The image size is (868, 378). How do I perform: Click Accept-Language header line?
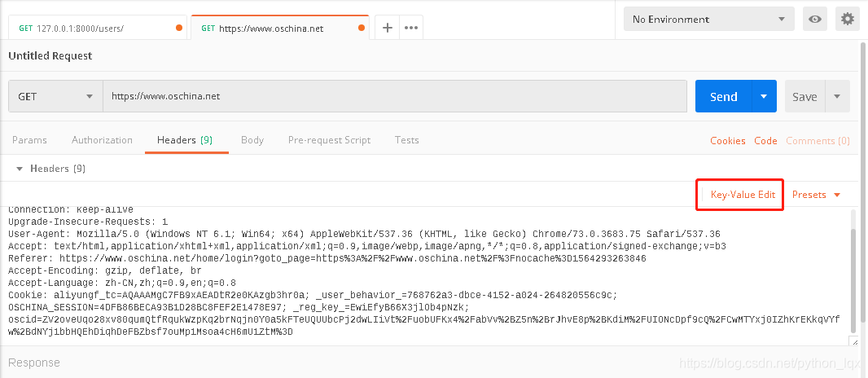122,283
